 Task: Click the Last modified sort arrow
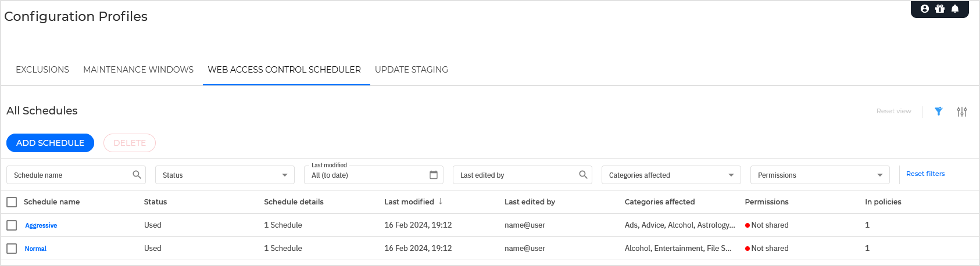point(441,202)
